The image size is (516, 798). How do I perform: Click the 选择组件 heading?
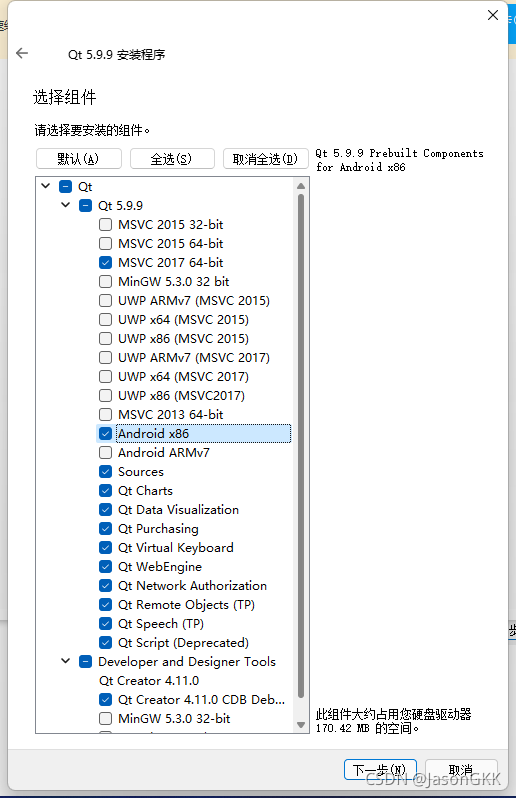tap(65, 97)
